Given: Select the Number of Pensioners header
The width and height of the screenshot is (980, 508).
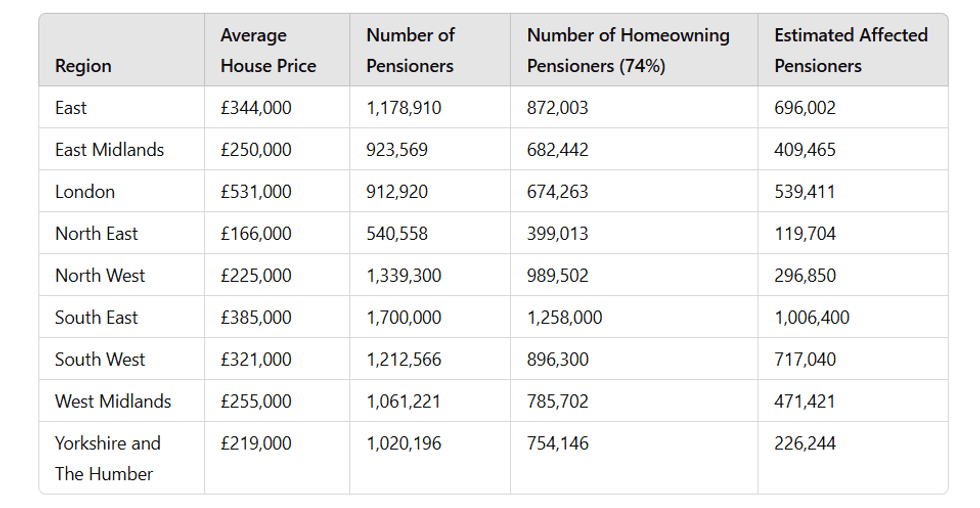Looking at the screenshot, I should coord(410,50).
